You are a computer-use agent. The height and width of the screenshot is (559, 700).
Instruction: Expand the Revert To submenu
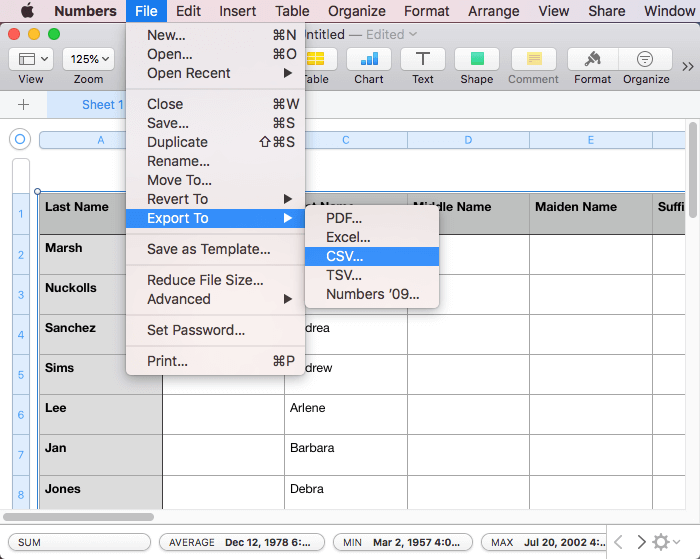point(216,199)
